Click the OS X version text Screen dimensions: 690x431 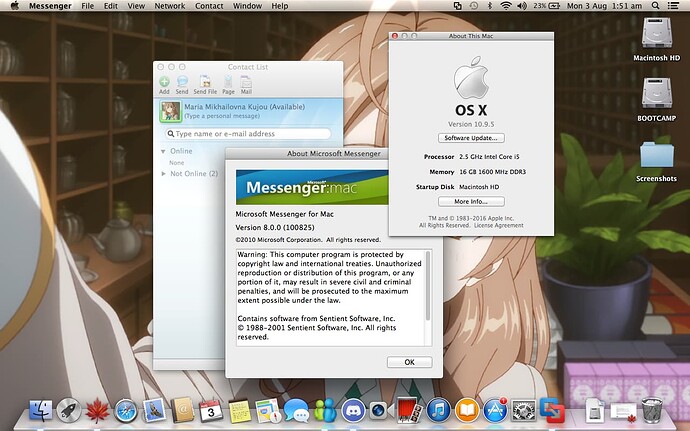(471, 124)
